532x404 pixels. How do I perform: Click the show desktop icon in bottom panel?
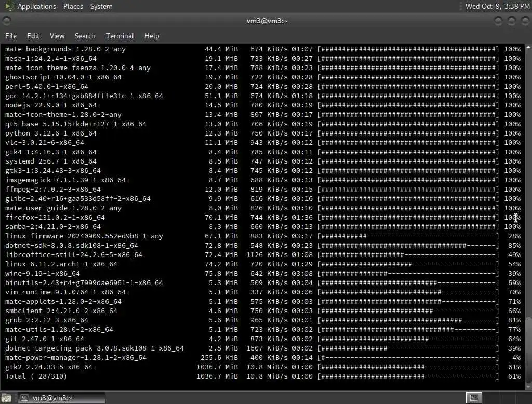(6, 398)
